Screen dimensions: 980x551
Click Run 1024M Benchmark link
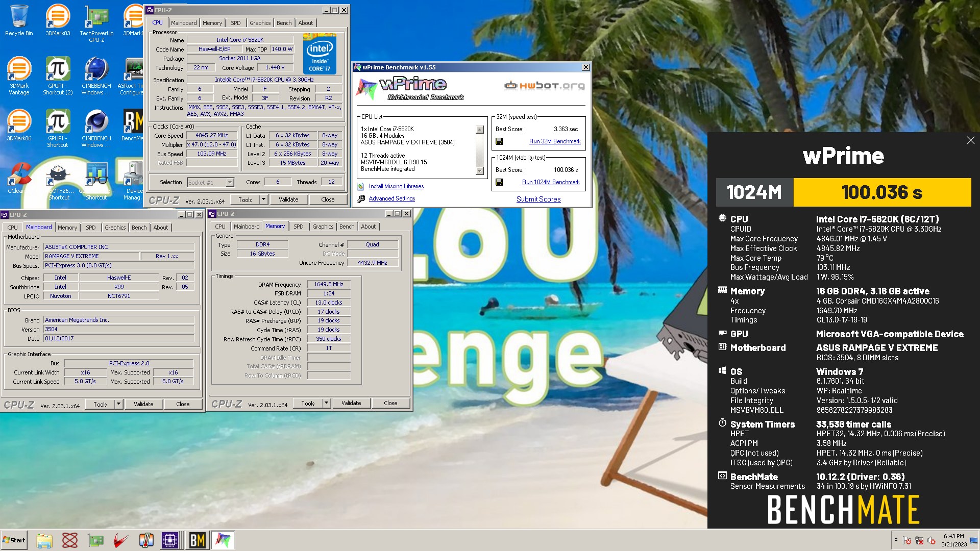click(551, 182)
